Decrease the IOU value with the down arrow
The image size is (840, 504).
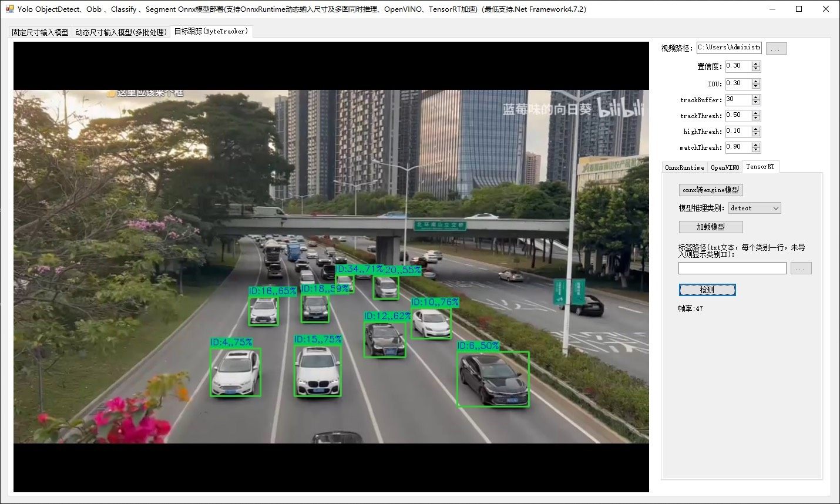click(756, 87)
